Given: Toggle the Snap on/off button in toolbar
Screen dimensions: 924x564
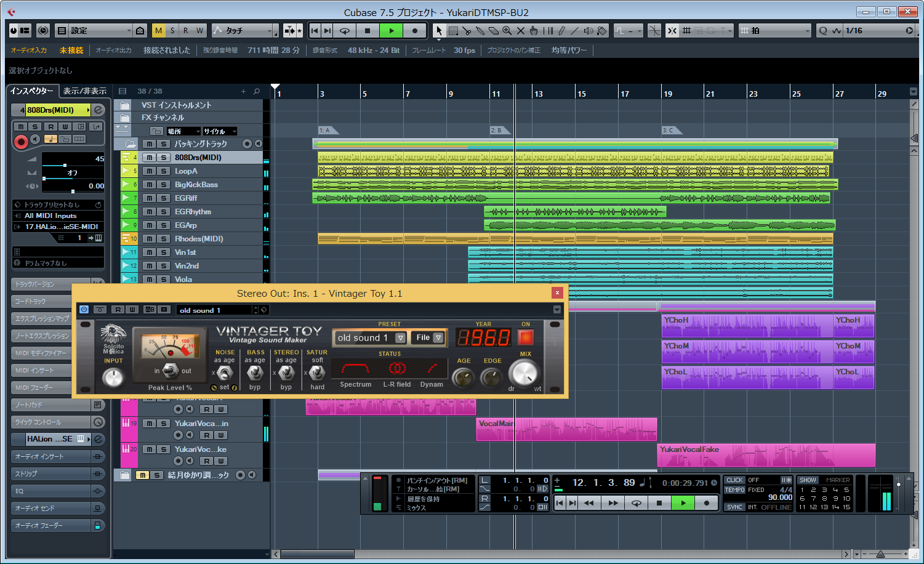Looking at the screenshot, I should tap(672, 30).
